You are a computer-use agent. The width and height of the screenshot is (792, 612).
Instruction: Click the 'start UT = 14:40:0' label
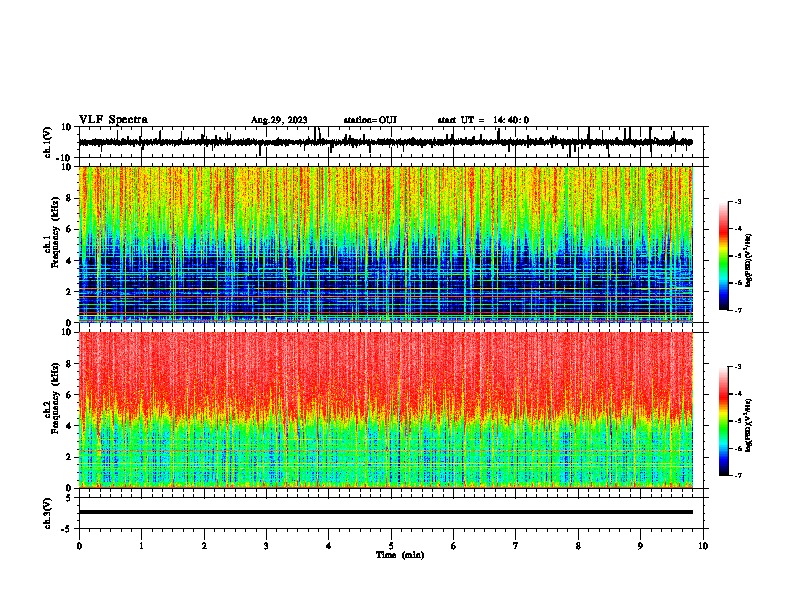[483, 120]
